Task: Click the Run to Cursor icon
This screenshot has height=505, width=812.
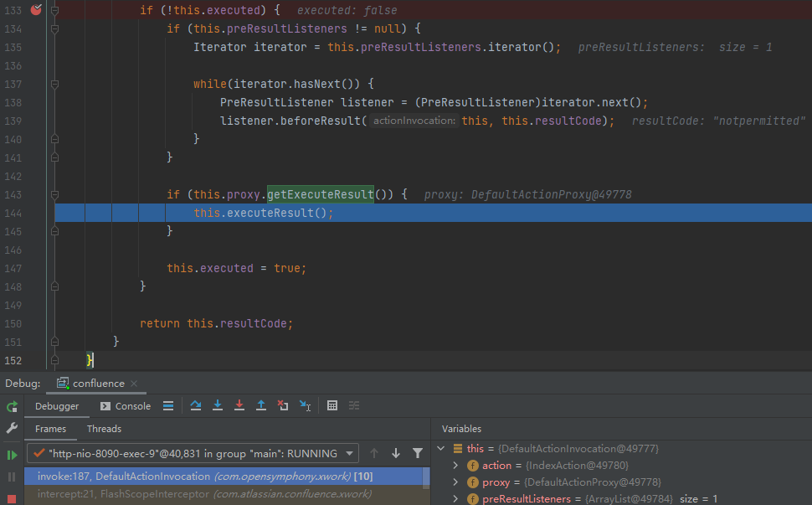Action: click(305, 405)
